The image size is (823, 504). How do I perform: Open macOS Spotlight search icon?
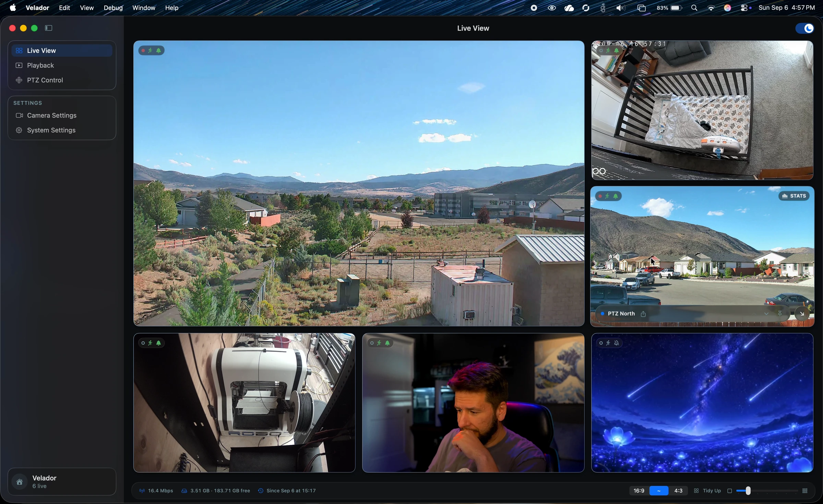click(x=694, y=8)
